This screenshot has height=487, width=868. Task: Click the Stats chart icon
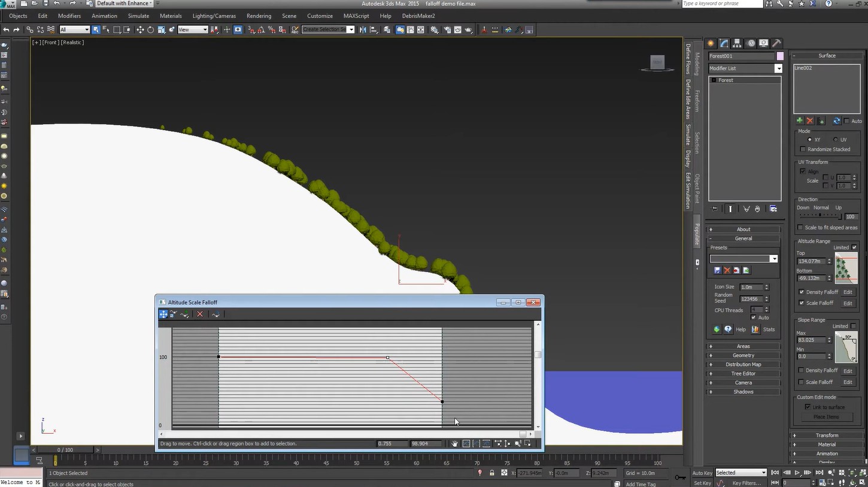755,329
